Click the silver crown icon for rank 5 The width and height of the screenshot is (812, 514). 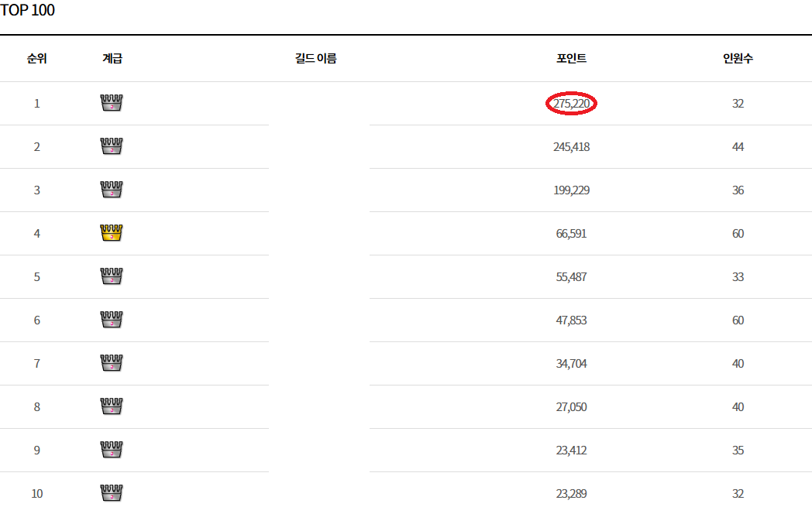tap(112, 276)
